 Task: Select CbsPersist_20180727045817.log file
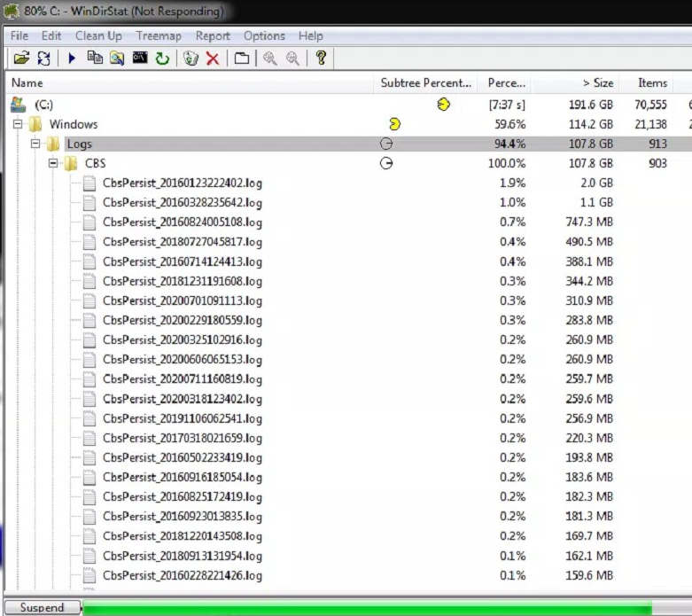(x=183, y=242)
